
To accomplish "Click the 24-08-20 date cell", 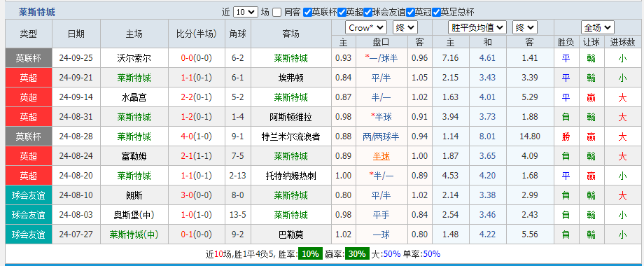I will coord(76,176).
